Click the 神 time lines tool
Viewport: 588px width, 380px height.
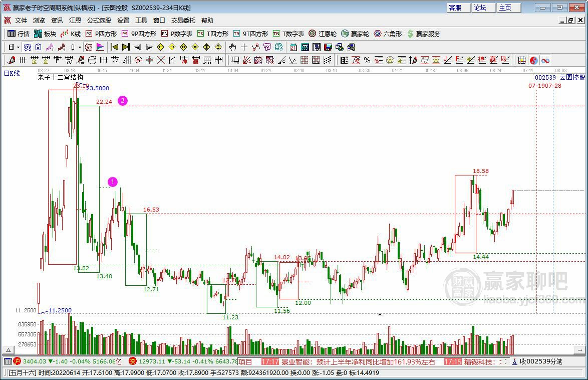184,60
